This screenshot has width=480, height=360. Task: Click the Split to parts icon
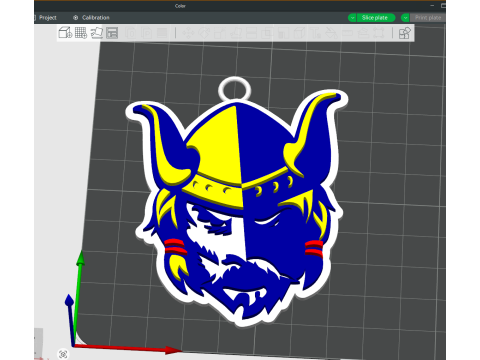(146, 33)
